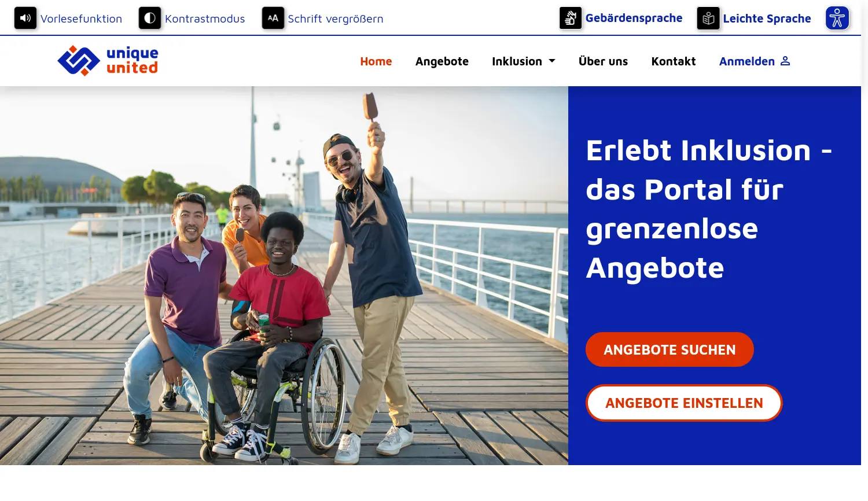Viewport: 868px width, 501px height.
Task: Open the accessibility person icon widget
Action: coord(837,18)
